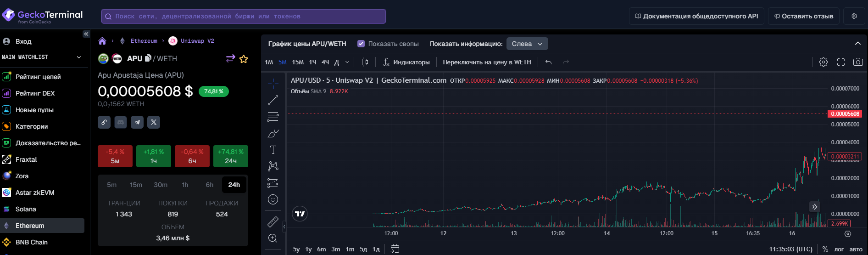Undo the last chart action
Screen dimensions: 868x255
pyautogui.click(x=549, y=62)
